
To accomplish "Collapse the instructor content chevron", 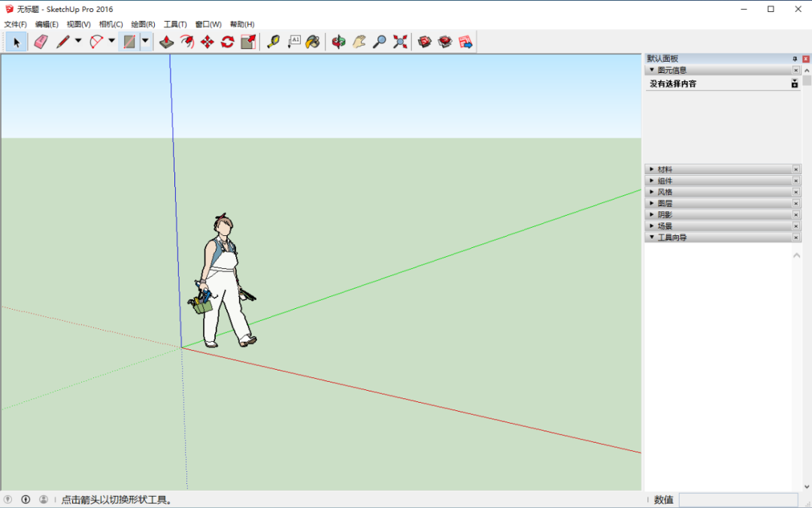I will pyautogui.click(x=796, y=256).
